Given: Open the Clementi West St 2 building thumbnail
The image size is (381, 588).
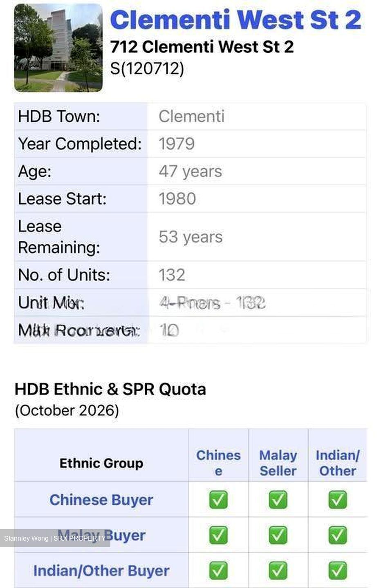Looking at the screenshot, I should 58,47.
